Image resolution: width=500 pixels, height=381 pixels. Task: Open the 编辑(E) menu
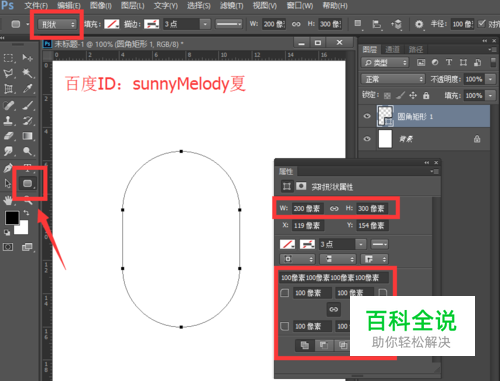pos(69,6)
